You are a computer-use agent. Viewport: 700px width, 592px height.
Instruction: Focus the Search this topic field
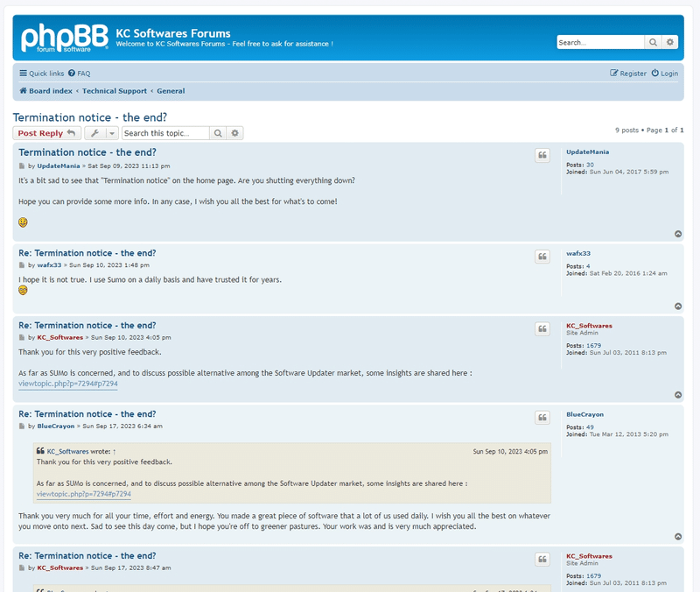(165, 133)
